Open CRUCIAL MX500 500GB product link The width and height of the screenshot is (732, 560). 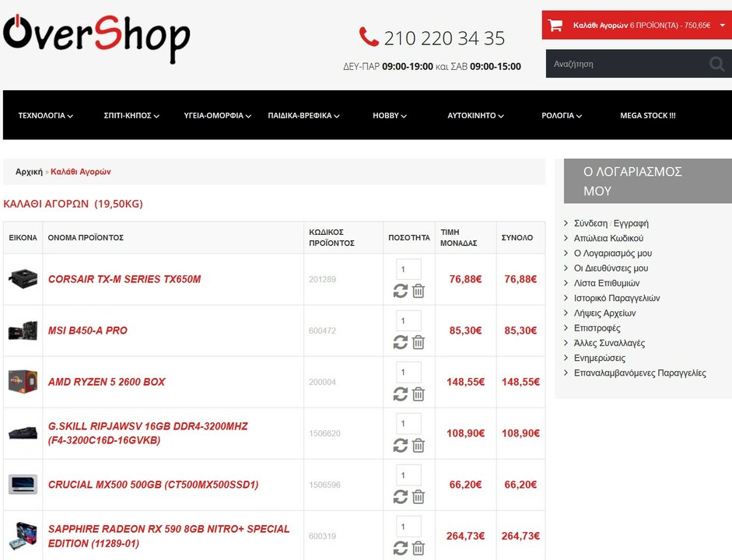point(153,485)
